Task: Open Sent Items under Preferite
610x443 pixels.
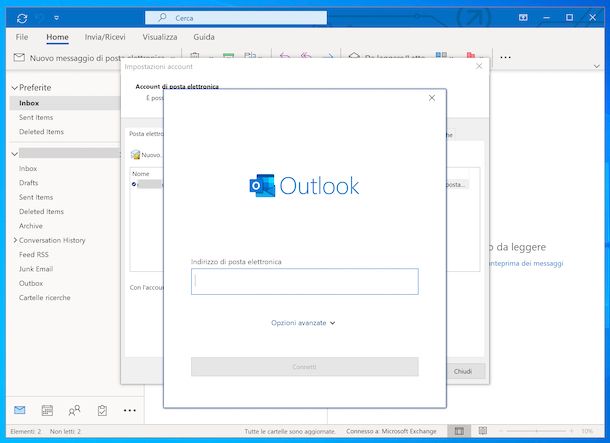Action: click(x=36, y=117)
